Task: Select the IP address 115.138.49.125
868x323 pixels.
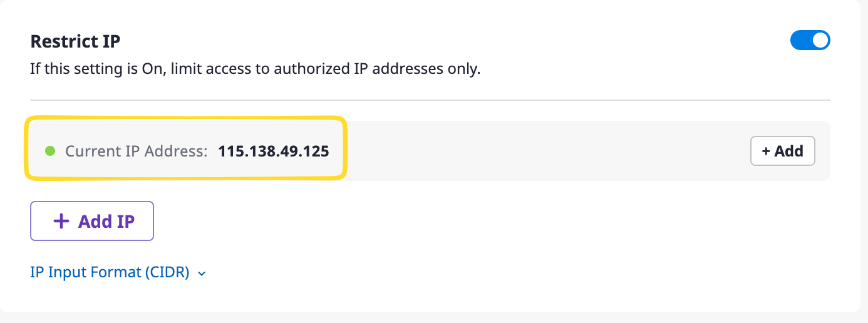Action: 274,151
